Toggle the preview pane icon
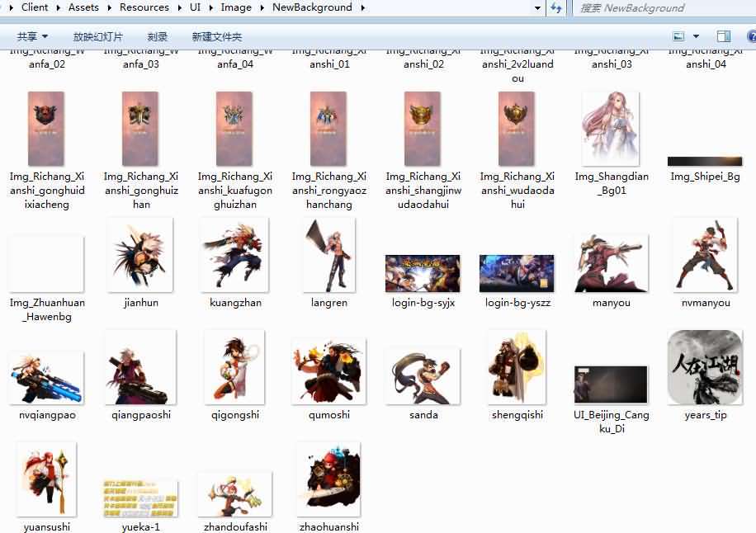Screen dimensions: 756x533 (x=724, y=36)
